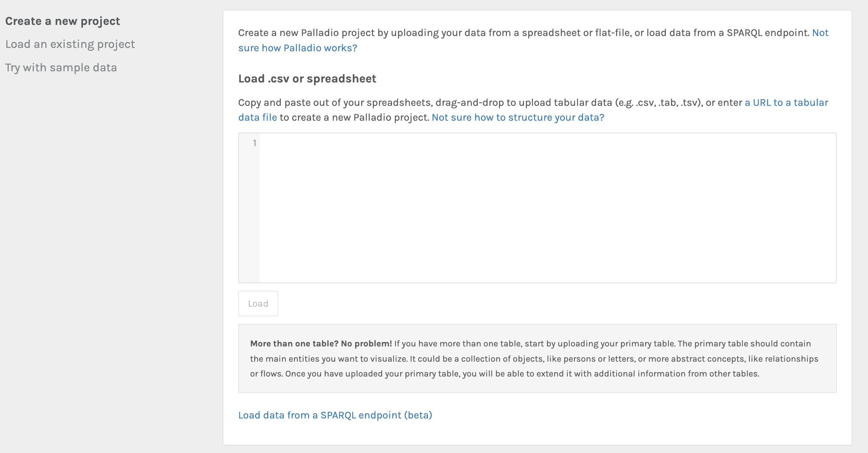Click line number 1 in the editor gutter
The height and width of the screenshot is (453, 868).
tap(255, 143)
